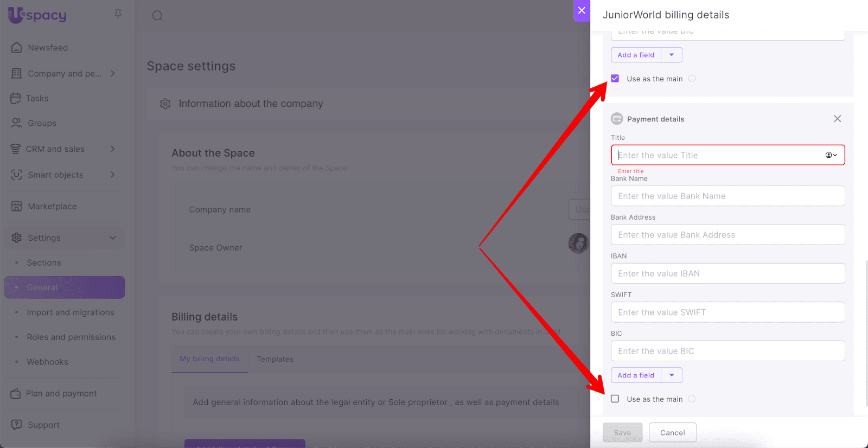Expand Company and people submenu
Viewport: 868px width, 448px height.
pos(113,73)
